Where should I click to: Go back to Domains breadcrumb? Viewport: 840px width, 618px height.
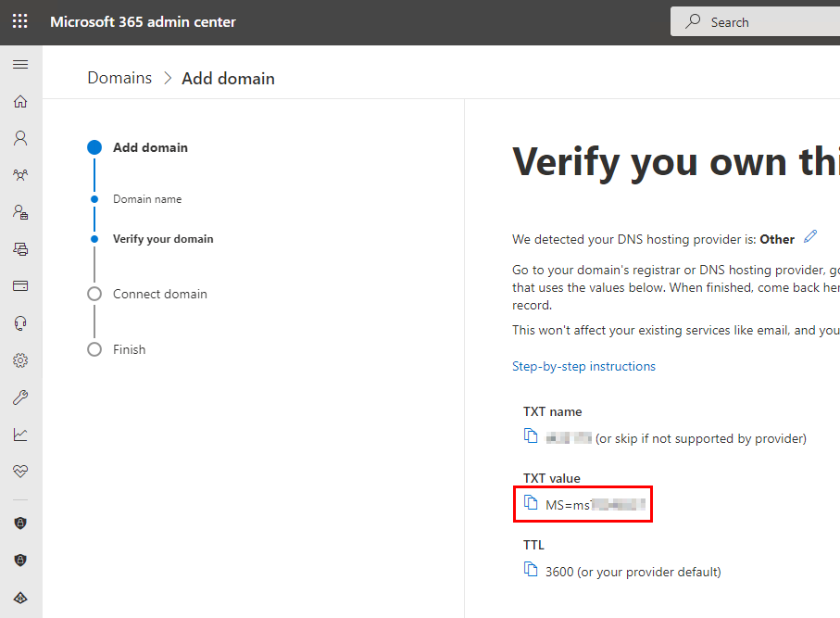[119, 78]
